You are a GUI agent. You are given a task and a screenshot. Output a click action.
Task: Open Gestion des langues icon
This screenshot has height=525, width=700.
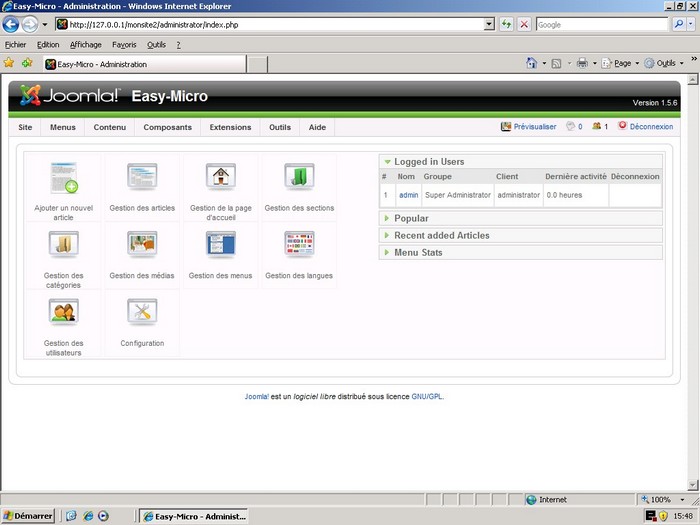tap(299, 245)
